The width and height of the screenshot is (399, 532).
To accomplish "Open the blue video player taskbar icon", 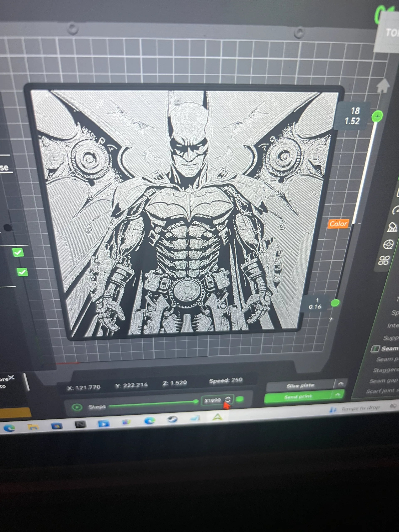I will [104, 423].
